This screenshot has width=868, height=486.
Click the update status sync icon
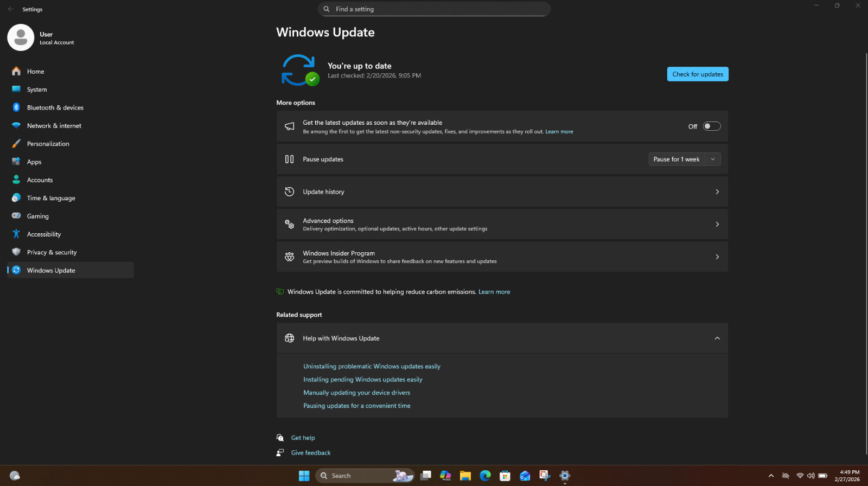point(299,70)
